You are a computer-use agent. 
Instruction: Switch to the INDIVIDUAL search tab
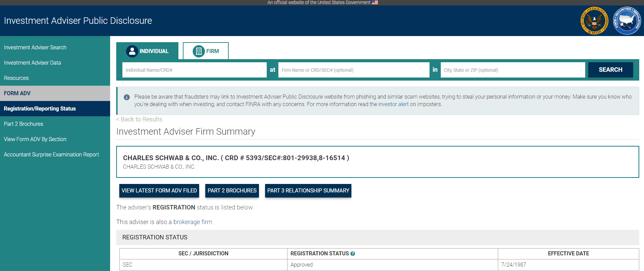click(x=147, y=51)
